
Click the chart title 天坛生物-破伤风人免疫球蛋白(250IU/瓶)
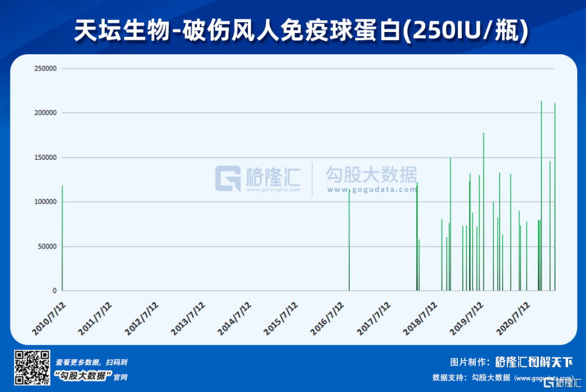pyautogui.click(x=301, y=30)
